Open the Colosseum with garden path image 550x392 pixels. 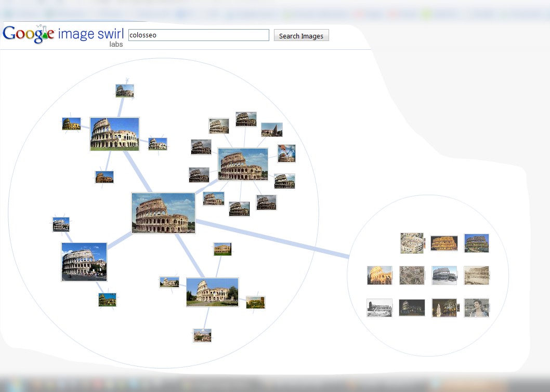(212, 292)
